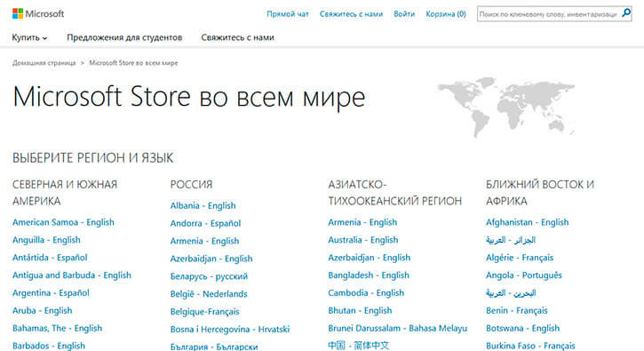644x351 pixels.
Task: Select Armenia - English under РОССИЯ
Action: [204, 242]
